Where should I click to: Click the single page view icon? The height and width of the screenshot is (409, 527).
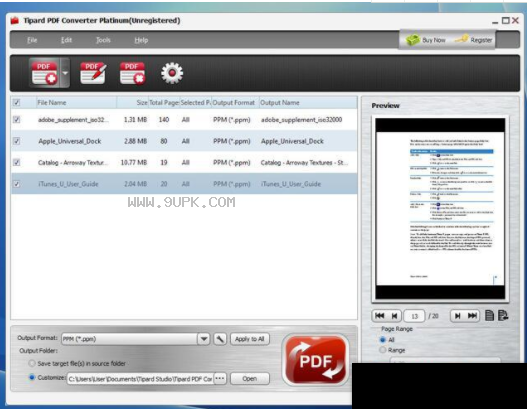490,315
